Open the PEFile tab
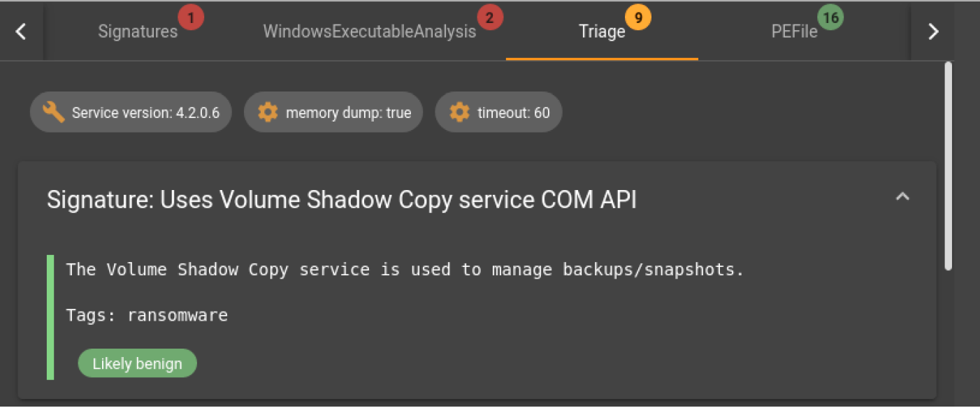The width and height of the screenshot is (980, 408). pyautogui.click(x=795, y=31)
